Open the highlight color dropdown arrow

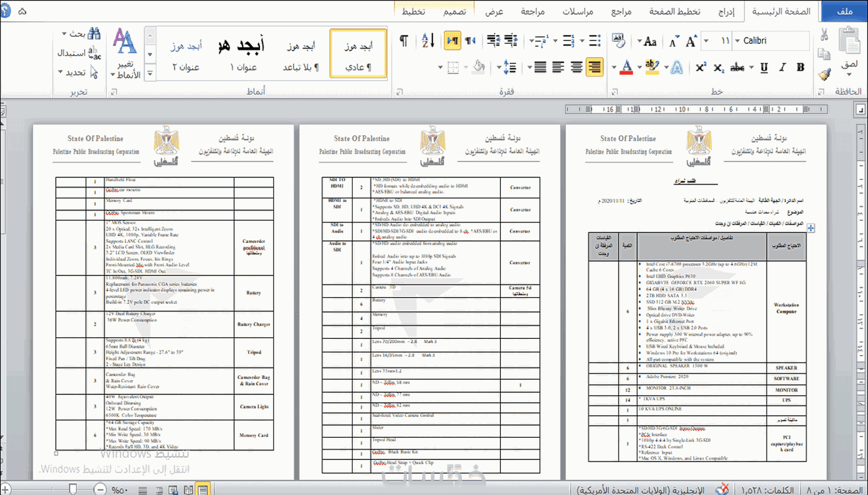(x=640, y=67)
